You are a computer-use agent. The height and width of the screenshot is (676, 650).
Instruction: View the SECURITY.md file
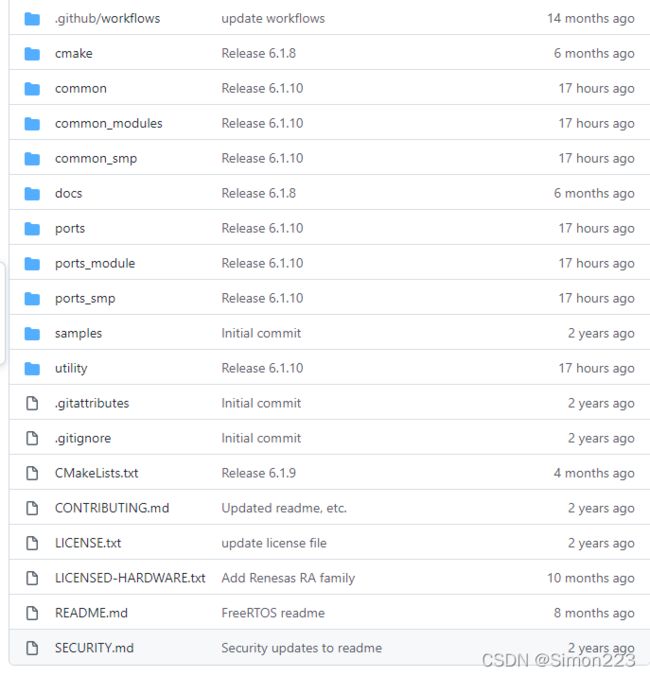[94, 648]
